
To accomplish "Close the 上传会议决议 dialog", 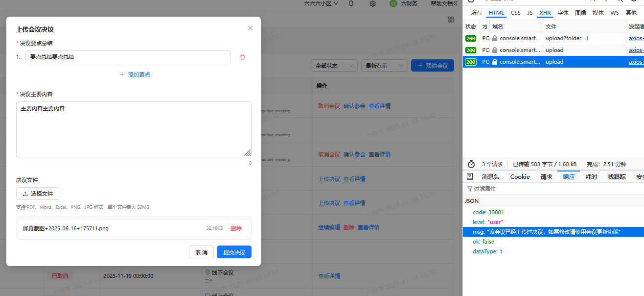I will [x=250, y=28].
